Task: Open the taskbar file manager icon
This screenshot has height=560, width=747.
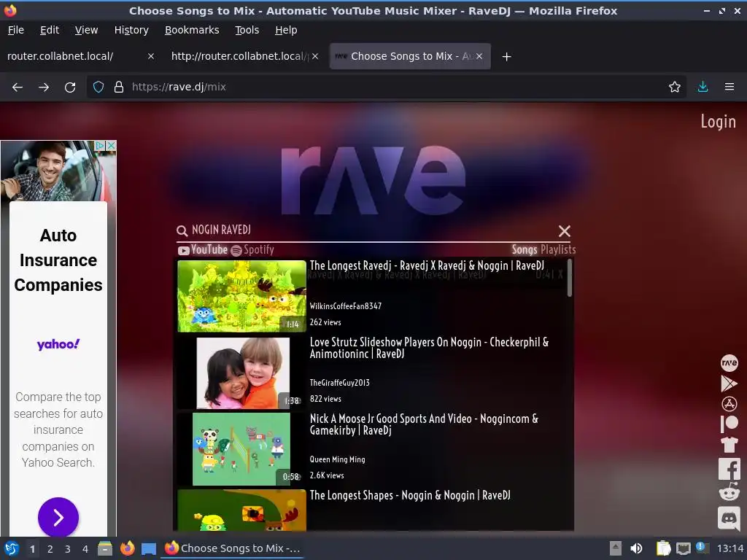Action: [105, 548]
